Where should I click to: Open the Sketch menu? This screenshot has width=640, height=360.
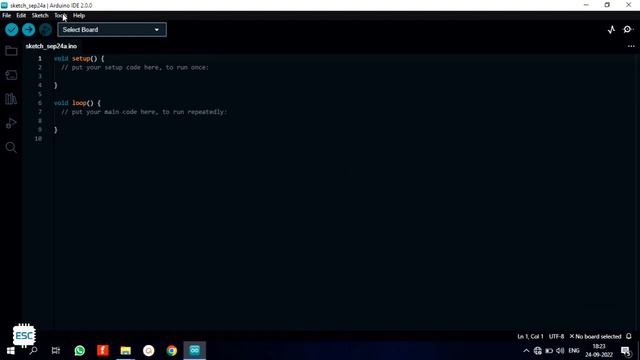click(40, 16)
